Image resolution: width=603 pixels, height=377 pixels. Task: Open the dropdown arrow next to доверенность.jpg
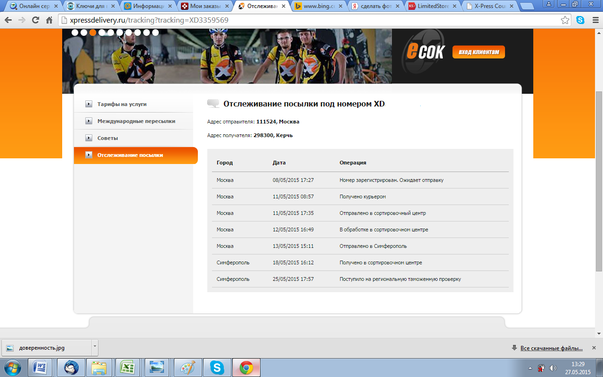point(95,347)
